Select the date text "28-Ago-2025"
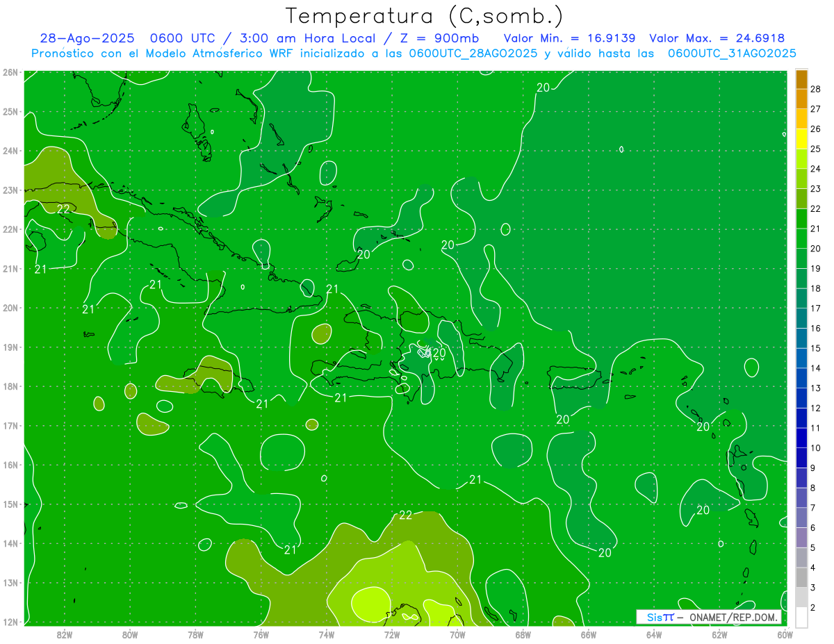 click(87, 39)
